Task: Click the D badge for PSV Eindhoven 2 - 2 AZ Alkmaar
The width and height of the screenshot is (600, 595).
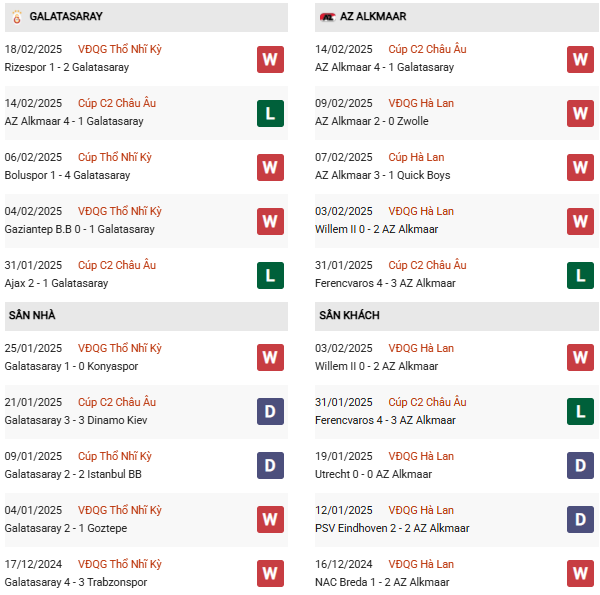Action: (x=580, y=520)
